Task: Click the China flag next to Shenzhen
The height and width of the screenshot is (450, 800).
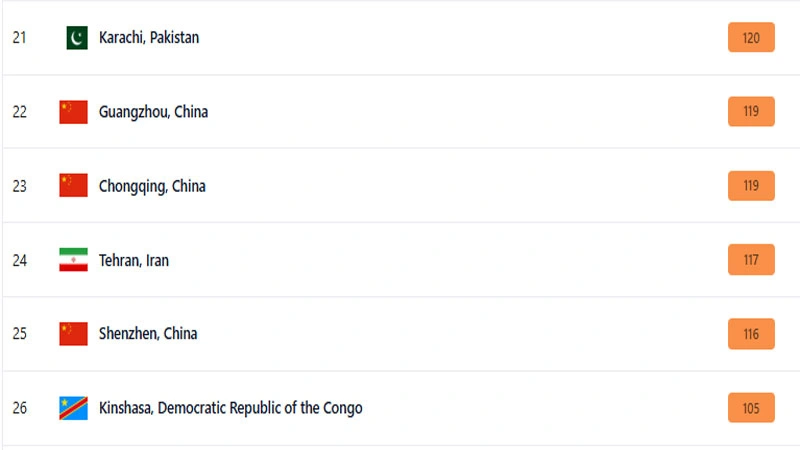Action: coord(74,334)
